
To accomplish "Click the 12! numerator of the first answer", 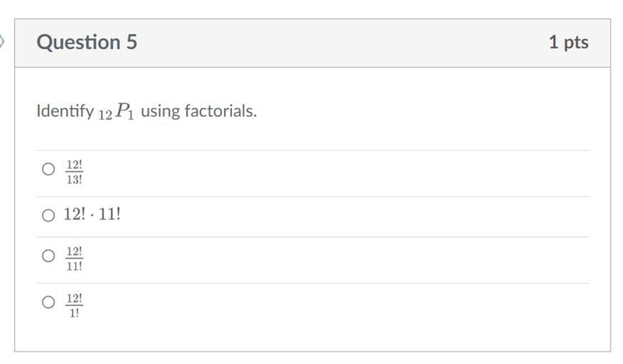I will point(74,164).
